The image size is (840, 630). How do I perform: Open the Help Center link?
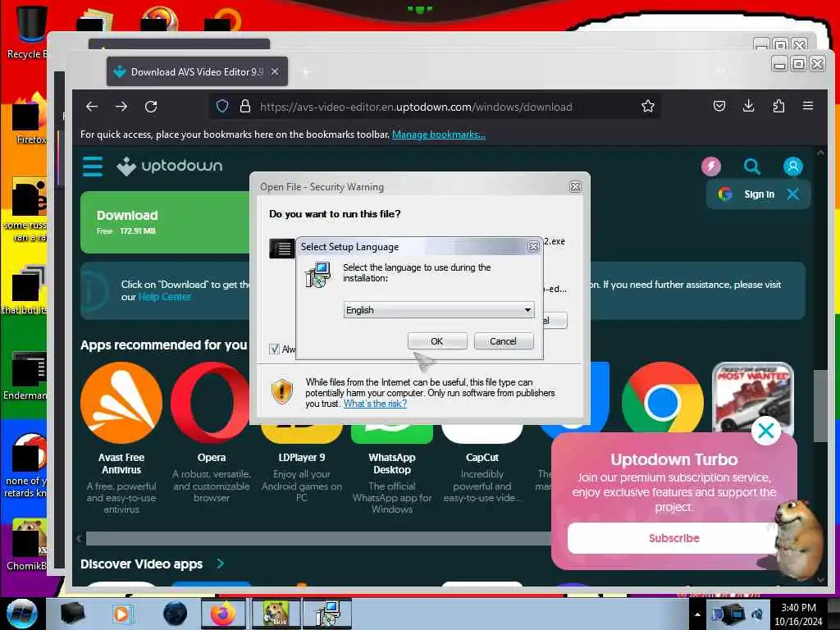[164, 297]
